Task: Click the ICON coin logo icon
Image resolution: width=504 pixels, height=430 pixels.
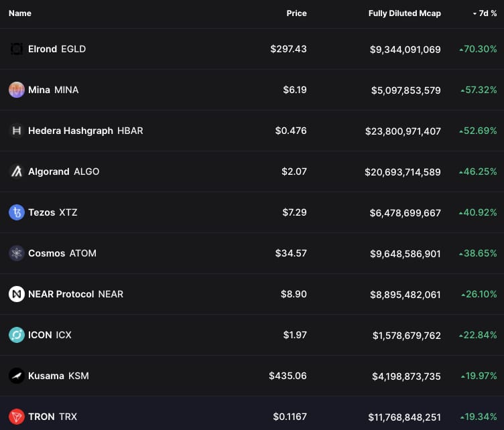Action: 17,335
